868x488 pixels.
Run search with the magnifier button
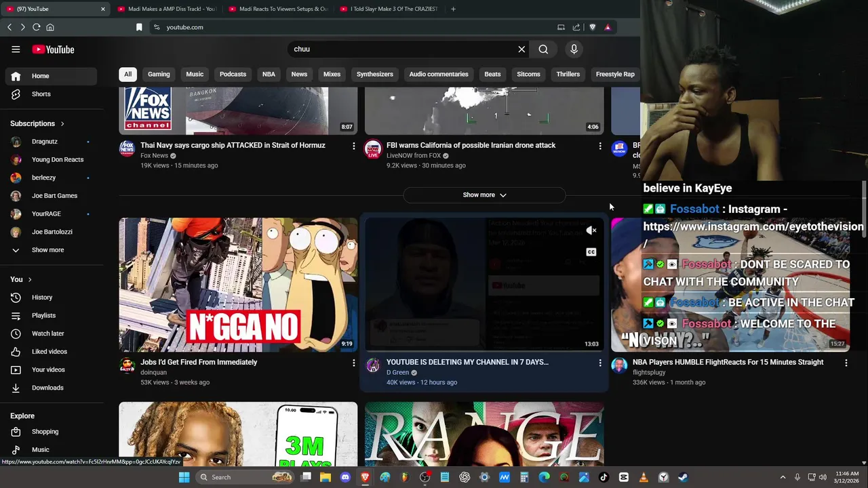click(543, 49)
